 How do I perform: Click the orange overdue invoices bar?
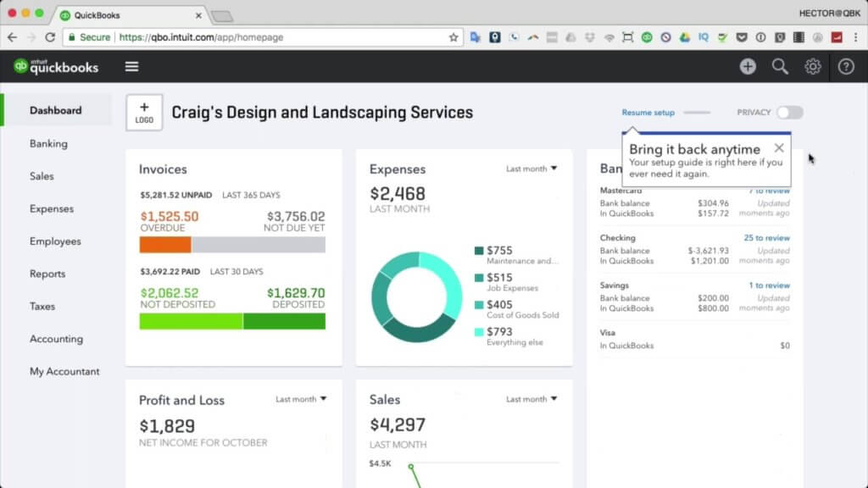(165, 245)
